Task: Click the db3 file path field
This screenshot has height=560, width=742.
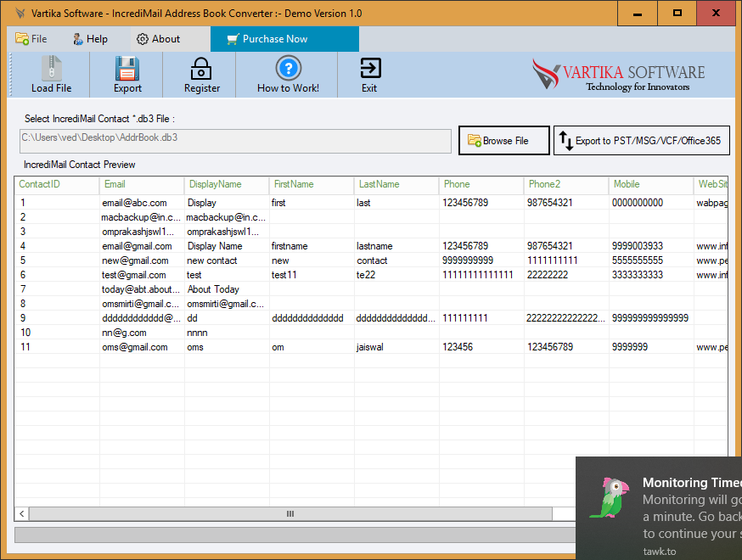Action: tap(235, 141)
